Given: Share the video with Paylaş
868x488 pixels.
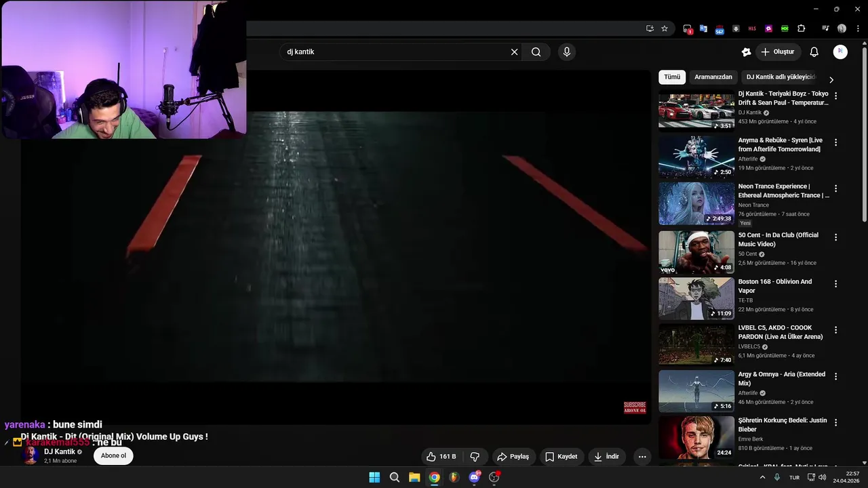Looking at the screenshot, I should [513, 457].
